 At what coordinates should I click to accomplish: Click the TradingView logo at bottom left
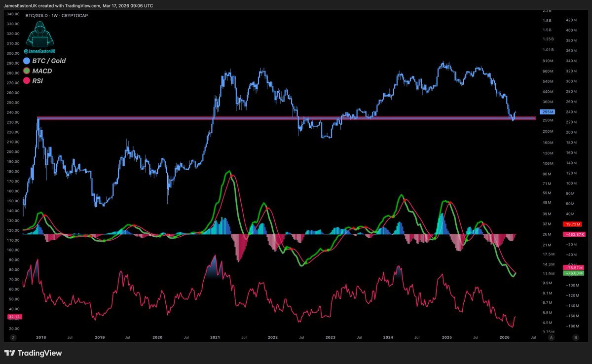[33, 353]
